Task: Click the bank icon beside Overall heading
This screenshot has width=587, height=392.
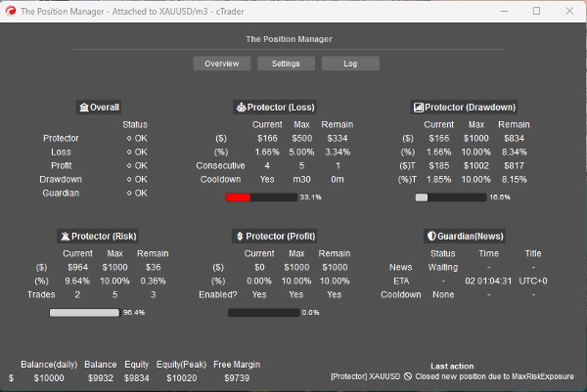Action: click(84, 108)
